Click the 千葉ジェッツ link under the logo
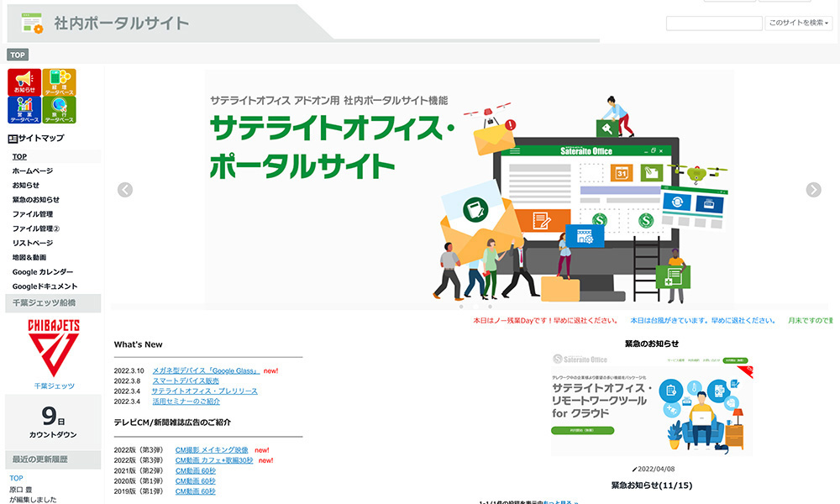Viewport: 840px width, 504px height. (x=54, y=386)
